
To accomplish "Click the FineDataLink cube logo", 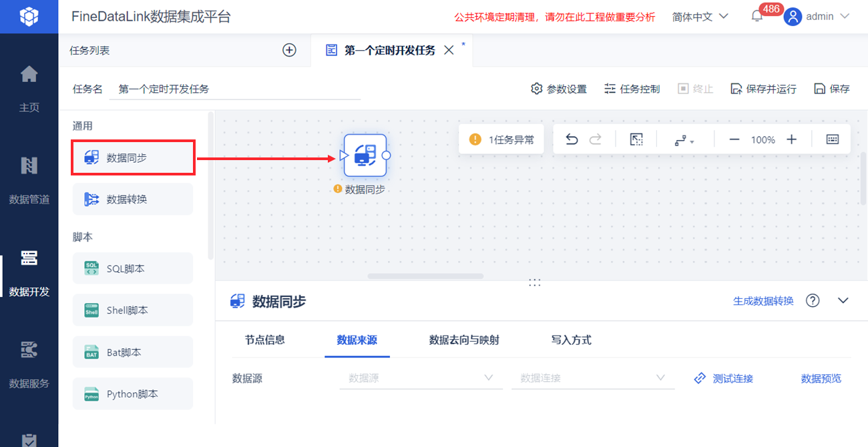I will pyautogui.click(x=29, y=17).
